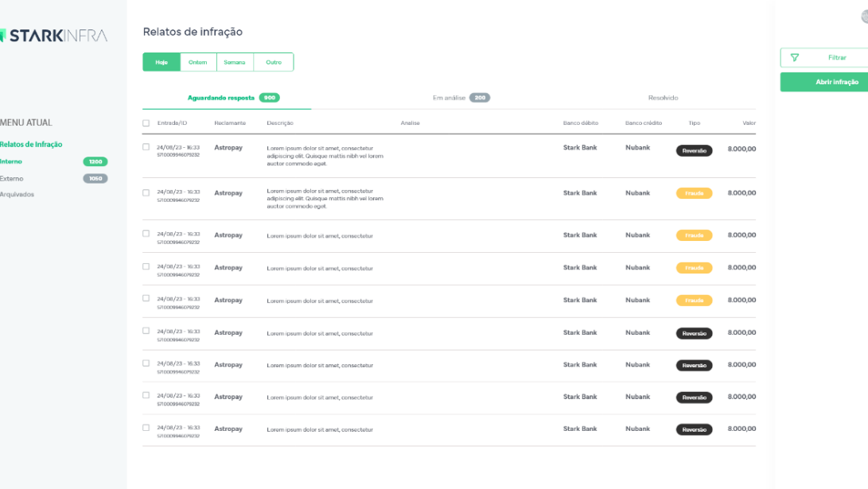Click the Reversão tag in the first row
The height and width of the screenshot is (489, 868).
[694, 150]
